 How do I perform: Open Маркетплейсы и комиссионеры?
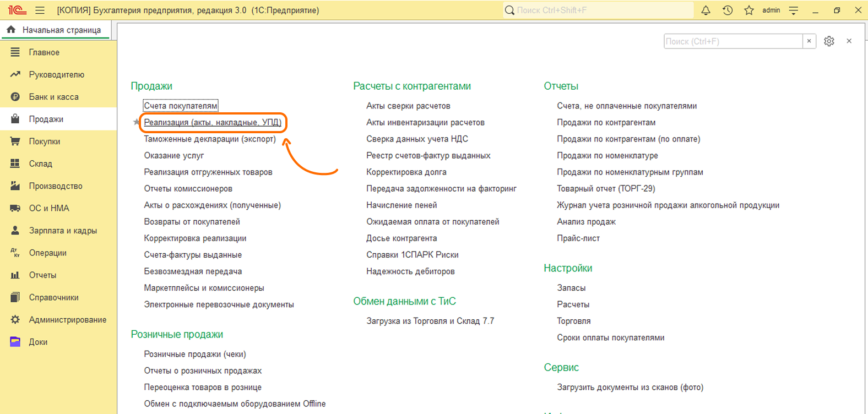204,287
